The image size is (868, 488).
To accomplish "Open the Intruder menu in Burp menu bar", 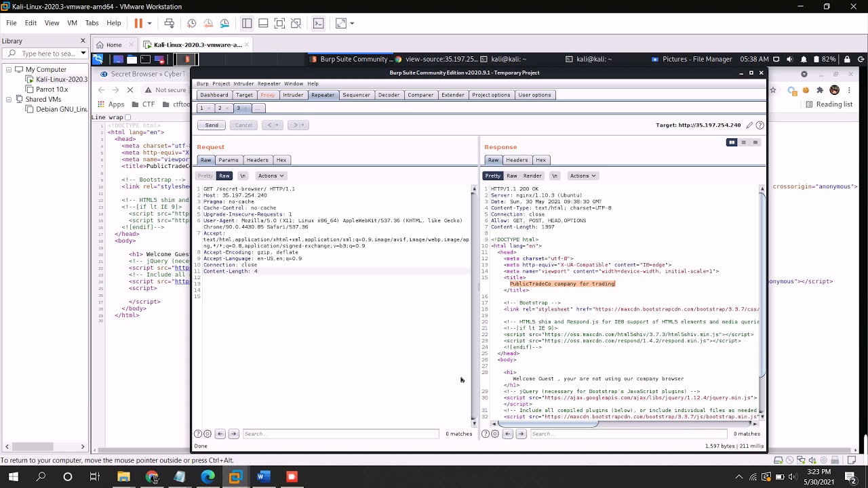I will [x=243, y=83].
